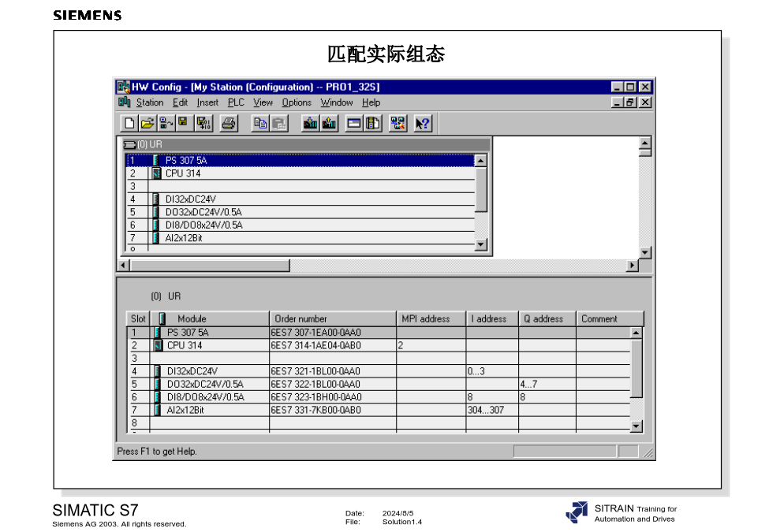769x532 pixels.
Task: Click the Copy toolbar icon
Action: 260,123
